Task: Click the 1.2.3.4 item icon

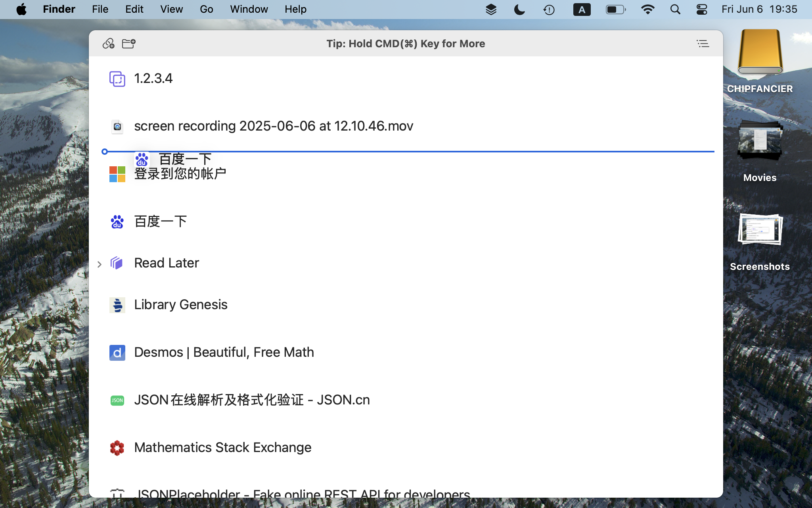Action: click(x=117, y=79)
